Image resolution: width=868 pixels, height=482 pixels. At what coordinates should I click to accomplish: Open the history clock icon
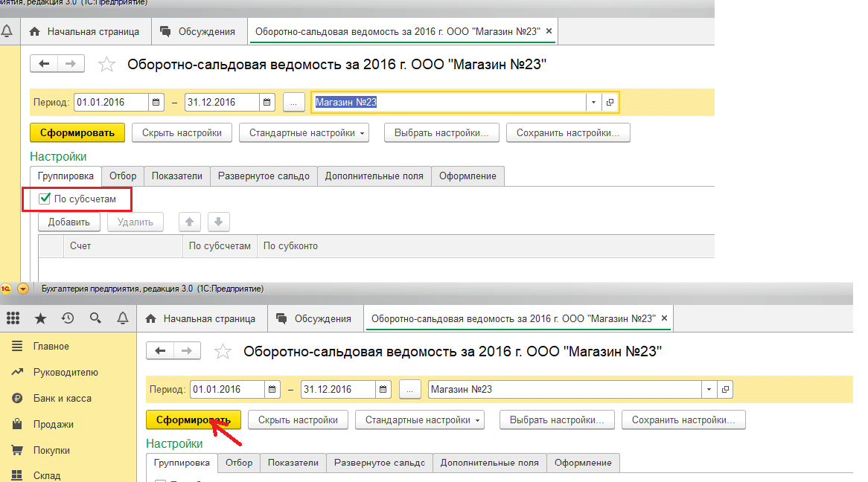tap(68, 318)
